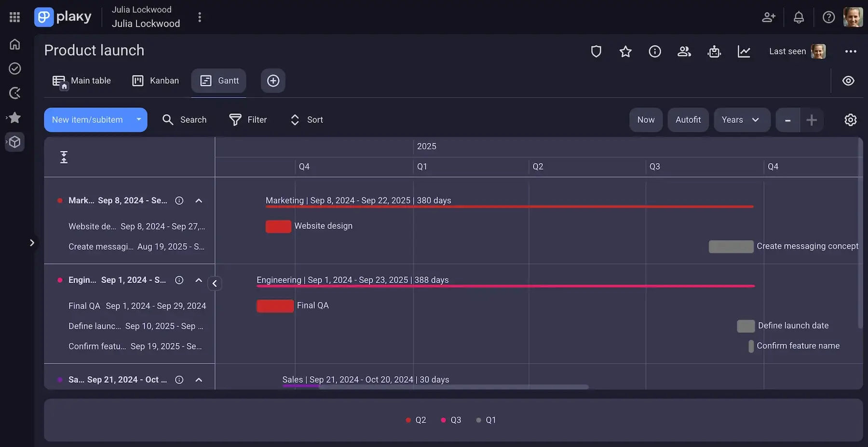Collapse the Engineering group chevron
The image size is (868, 447).
pos(199,280)
